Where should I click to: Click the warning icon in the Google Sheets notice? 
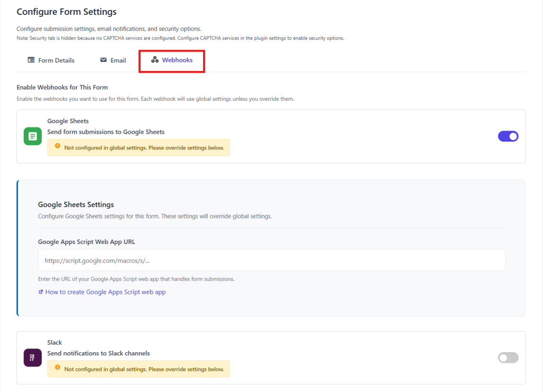pos(56,147)
